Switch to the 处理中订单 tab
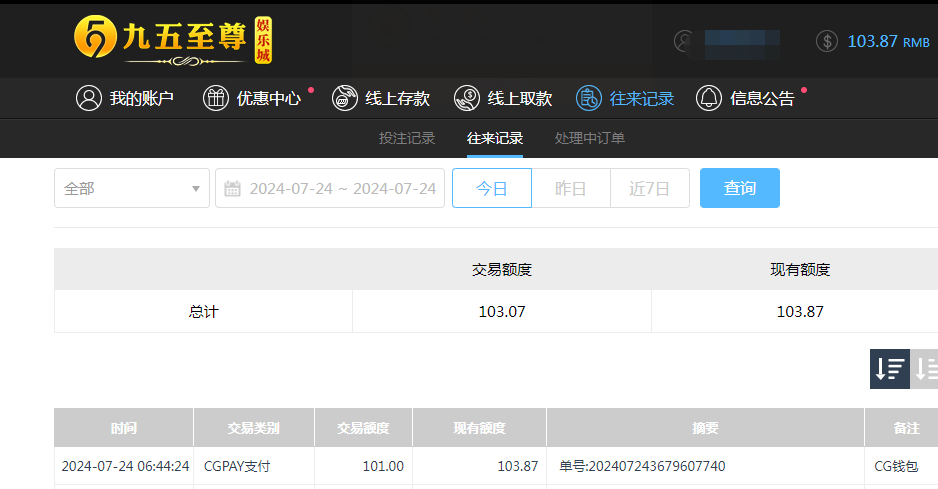 click(590, 138)
